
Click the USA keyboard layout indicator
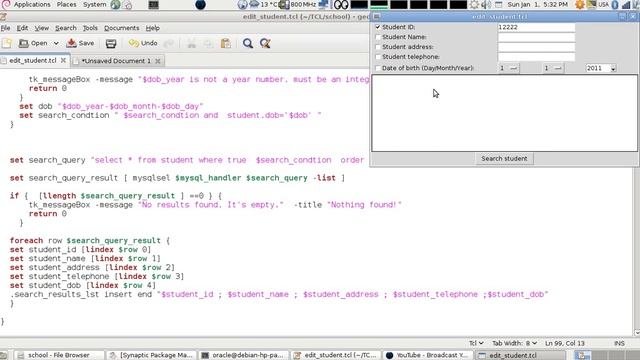pos(604,4)
